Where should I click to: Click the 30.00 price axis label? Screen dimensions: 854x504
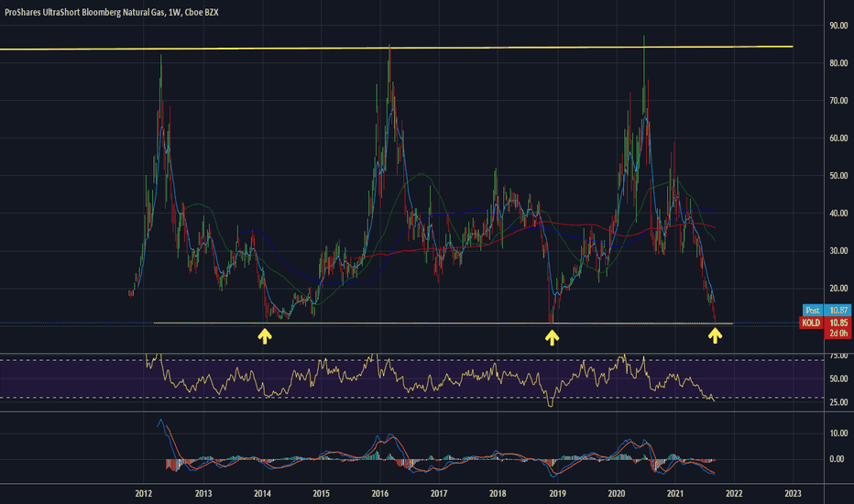pos(838,251)
